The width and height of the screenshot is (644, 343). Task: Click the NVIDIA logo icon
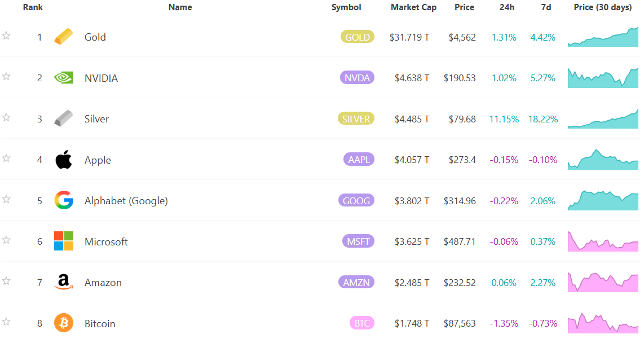[64, 78]
